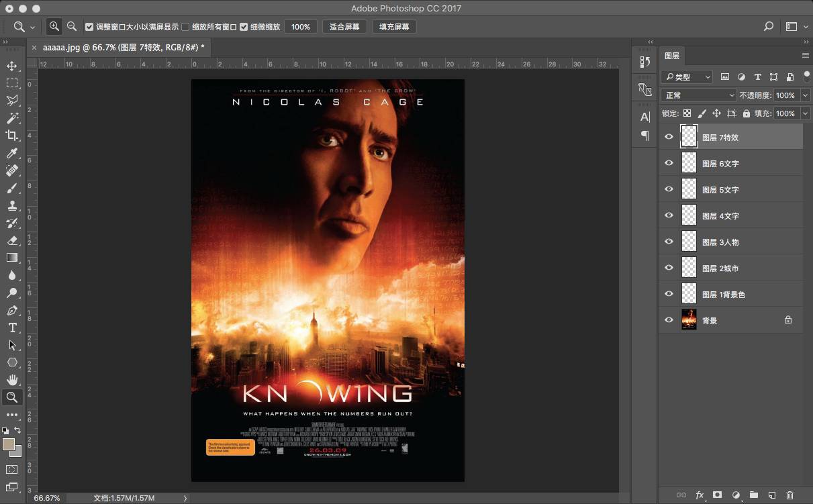Open the blend mode 正常 dropdown

(x=698, y=95)
